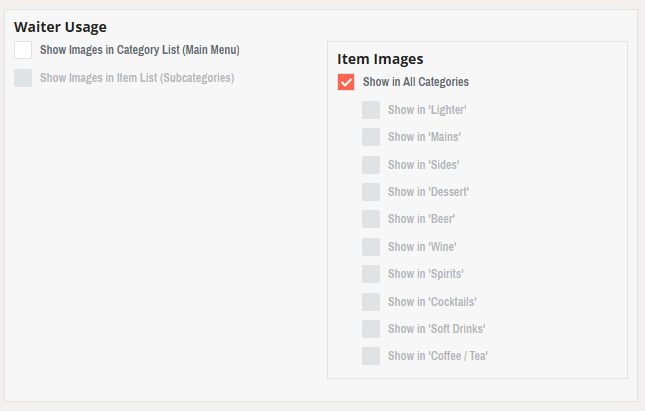Toggle Show Images in Item List checkbox
Screen dimensions: 645x411
(x=23, y=78)
